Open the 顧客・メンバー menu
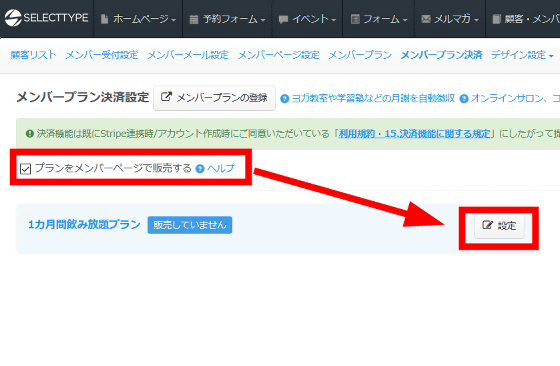 [525, 19]
